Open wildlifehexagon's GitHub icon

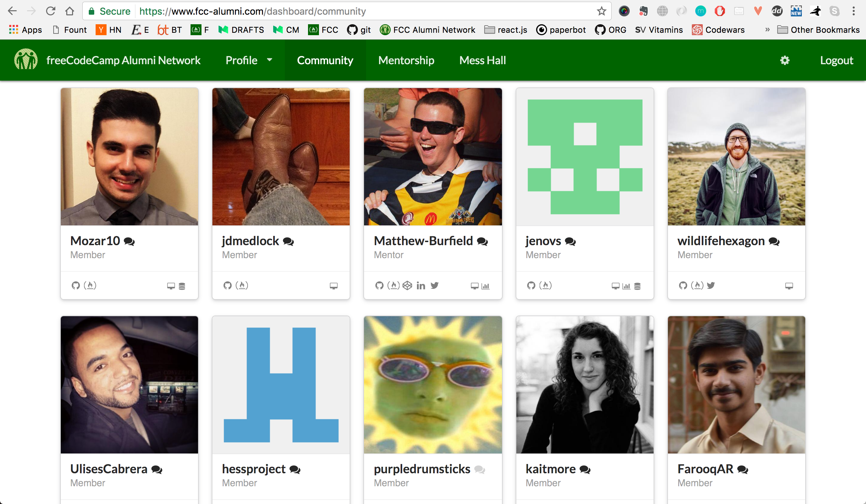click(683, 285)
